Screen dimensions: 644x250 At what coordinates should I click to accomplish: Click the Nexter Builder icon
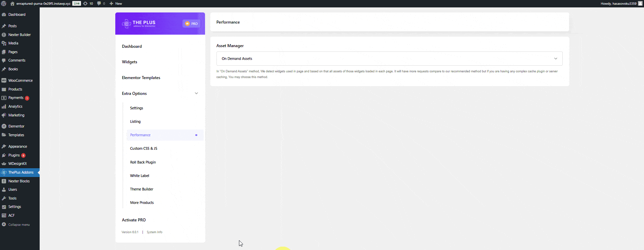(4, 35)
